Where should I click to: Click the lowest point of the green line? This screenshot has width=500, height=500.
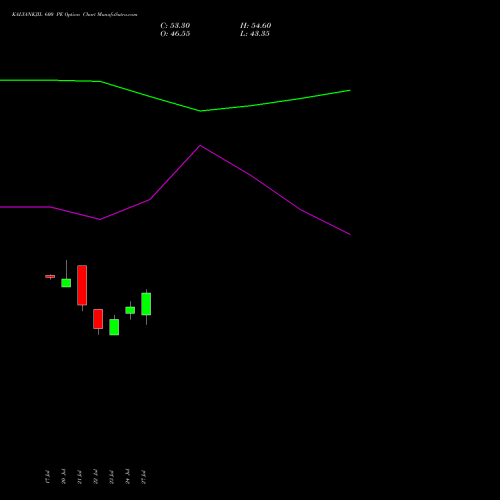coord(201,111)
